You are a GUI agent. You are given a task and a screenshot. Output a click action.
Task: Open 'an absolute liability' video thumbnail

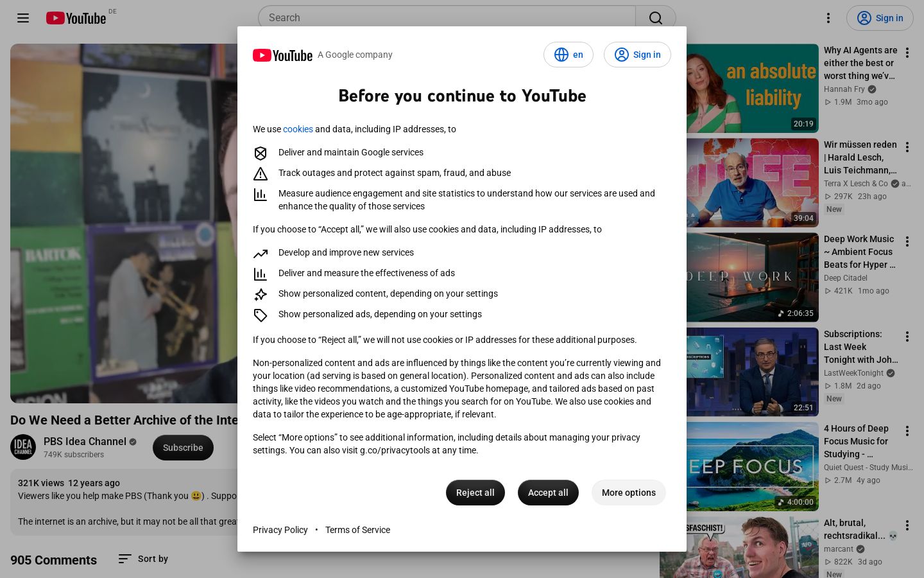[753, 89]
